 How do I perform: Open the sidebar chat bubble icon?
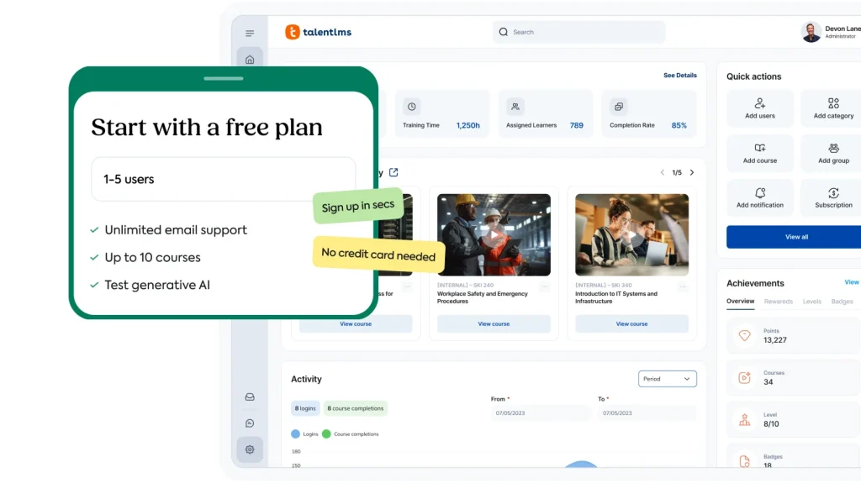(x=250, y=423)
